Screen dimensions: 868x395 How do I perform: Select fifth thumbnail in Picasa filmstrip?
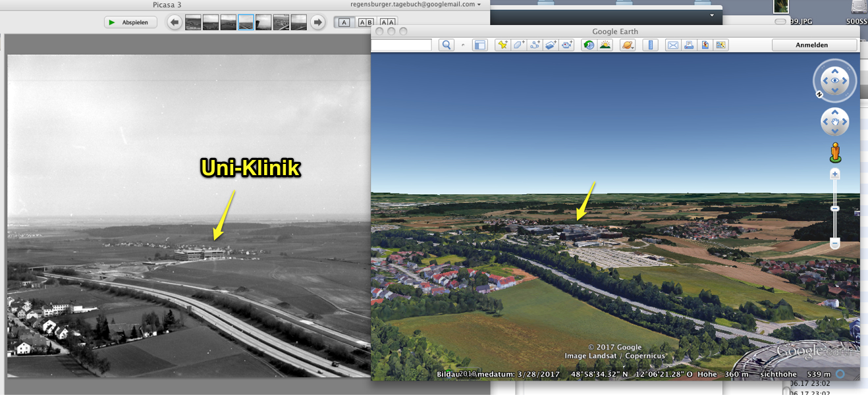263,22
